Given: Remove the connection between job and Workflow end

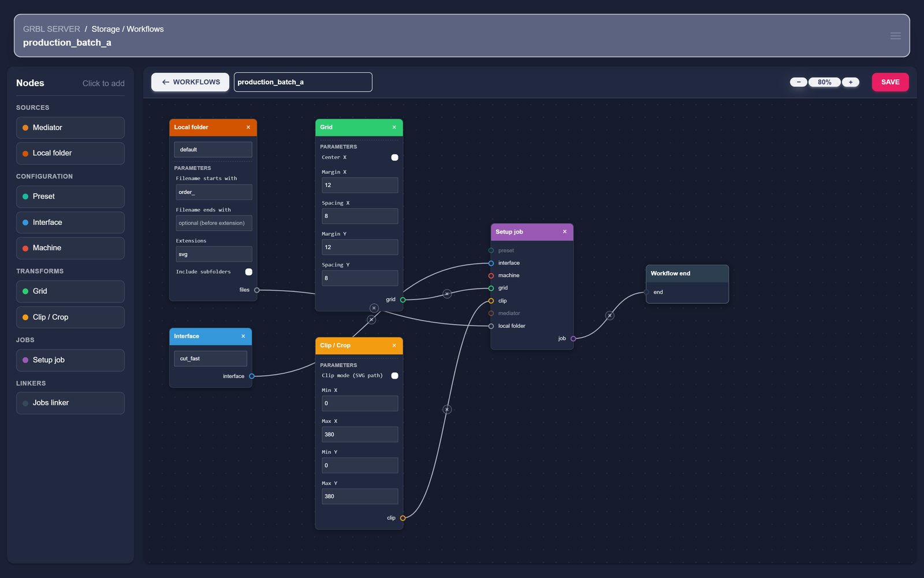Looking at the screenshot, I should click(x=610, y=316).
